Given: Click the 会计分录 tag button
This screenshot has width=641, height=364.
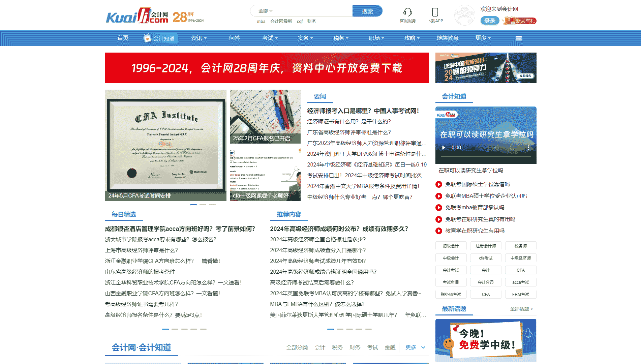Looking at the screenshot, I should 486,282.
